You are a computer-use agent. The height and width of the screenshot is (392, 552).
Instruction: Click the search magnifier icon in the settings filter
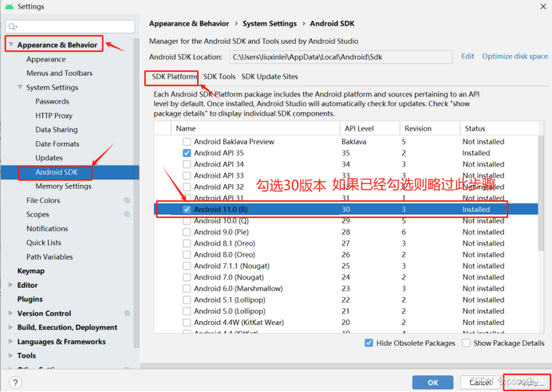(13, 27)
